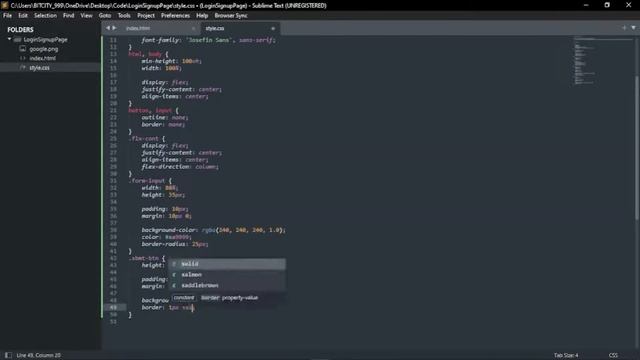Viewport: 640px width, 360px height.
Task: Open google.png in the sidebar
Action: click(43, 49)
